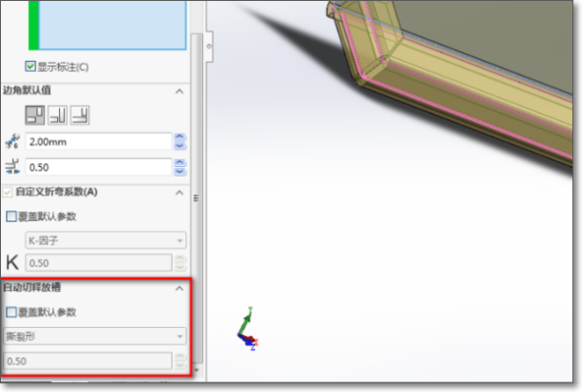Viewport: 582px width, 392px height.
Task: Click the property panel vertical scrollbar
Action: [196, 198]
